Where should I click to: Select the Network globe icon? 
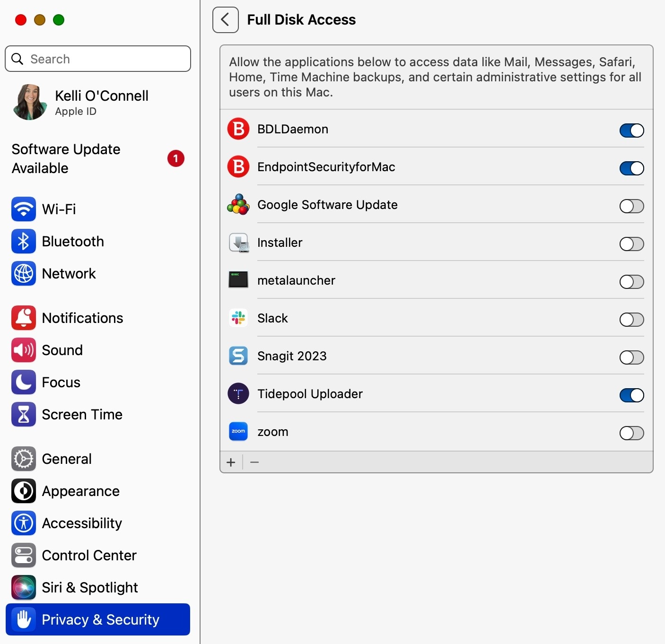[24, 273]
